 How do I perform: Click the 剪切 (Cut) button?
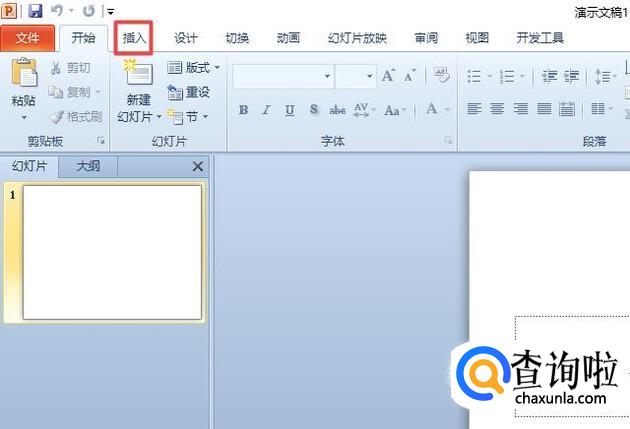pos(71,68)
